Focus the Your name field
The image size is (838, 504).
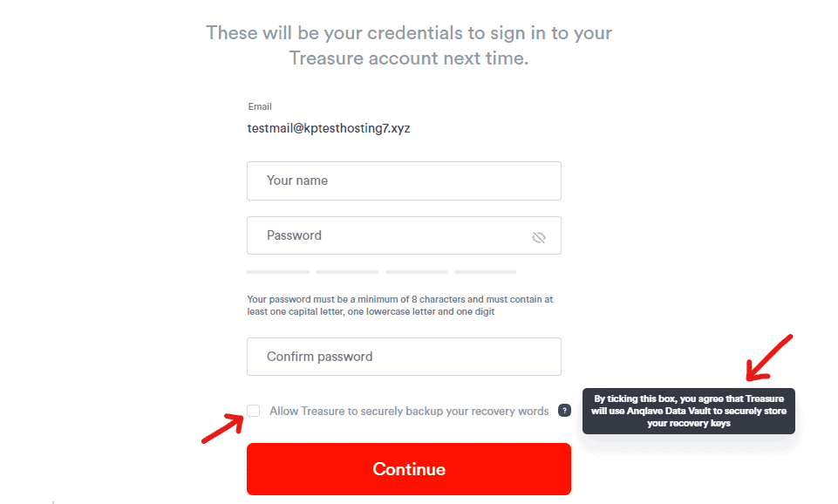point(404,180)
